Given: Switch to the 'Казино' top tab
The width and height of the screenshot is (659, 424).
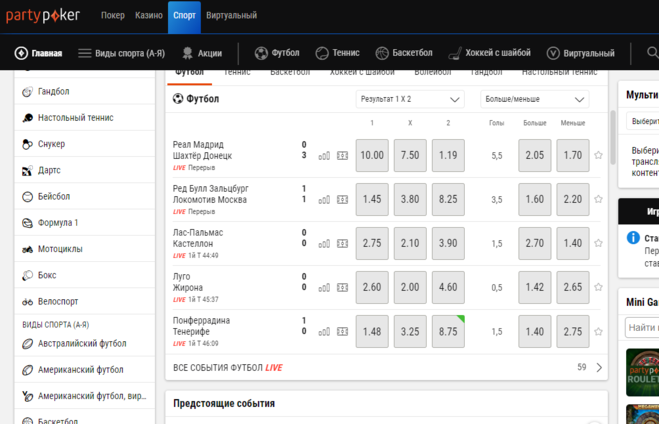Looking at the screenshot, I should point(148,15).
